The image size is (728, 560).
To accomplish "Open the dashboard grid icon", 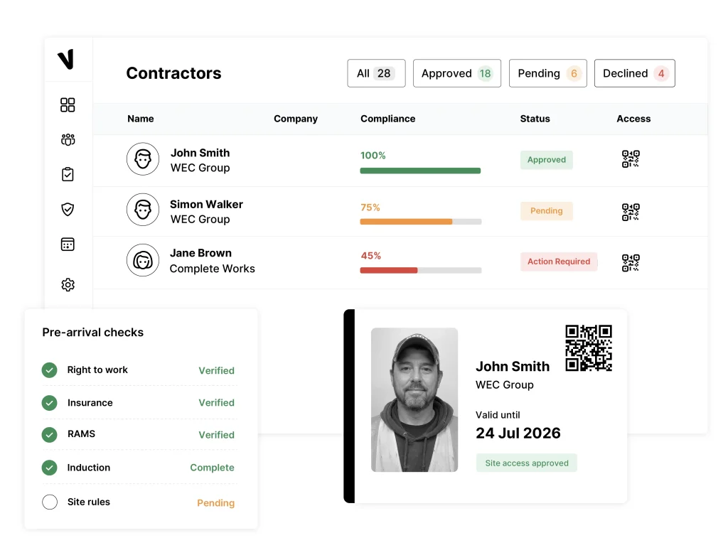I will click(x=68, y=105).
